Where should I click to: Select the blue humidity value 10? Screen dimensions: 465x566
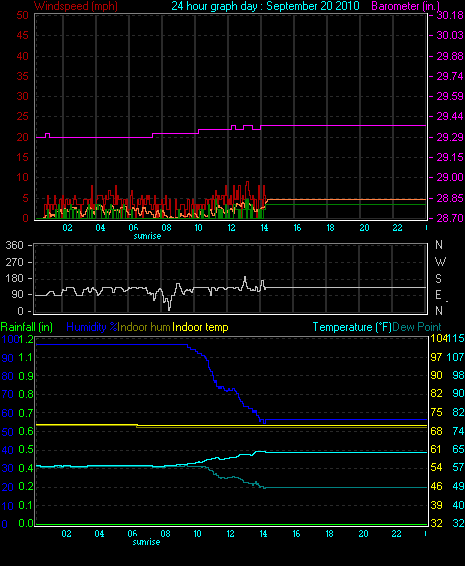point(8,506)
